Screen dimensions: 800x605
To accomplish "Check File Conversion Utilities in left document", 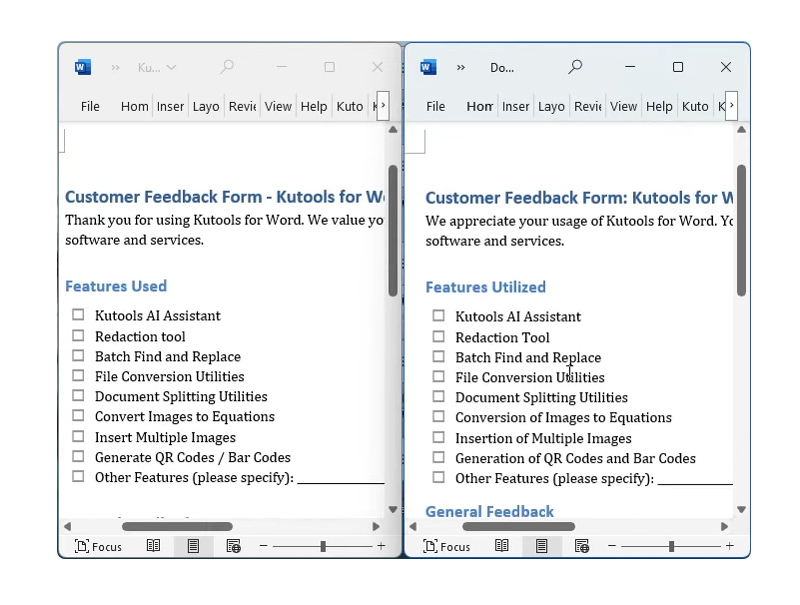I will pyautogui.click(x=78, y=375).
